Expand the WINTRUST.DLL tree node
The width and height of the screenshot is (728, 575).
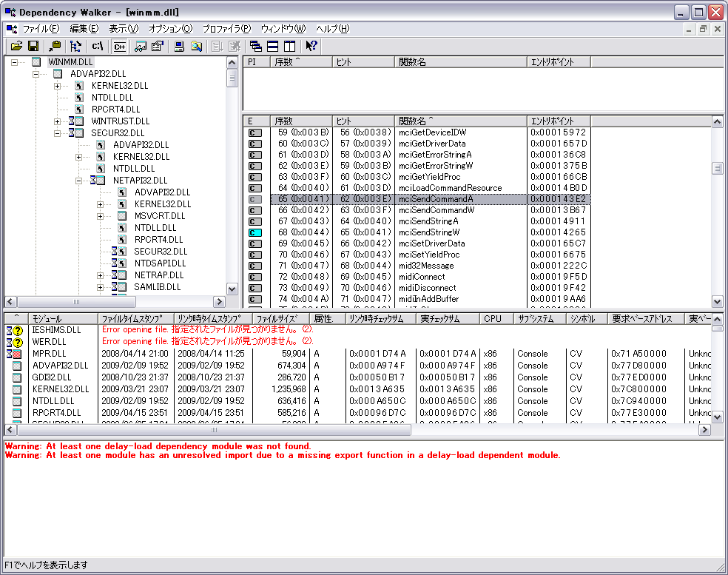(57, 121)
